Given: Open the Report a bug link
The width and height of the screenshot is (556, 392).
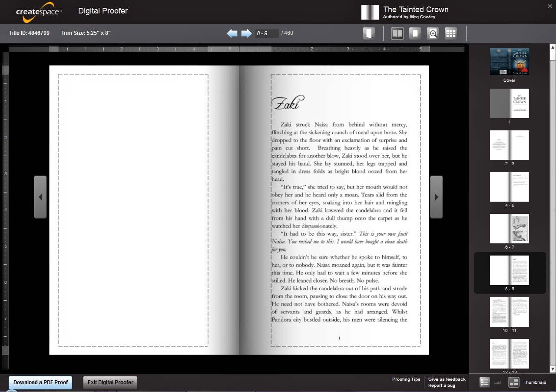Looking at the screenshot, I should pyautogui.click(x=442, y=385).
